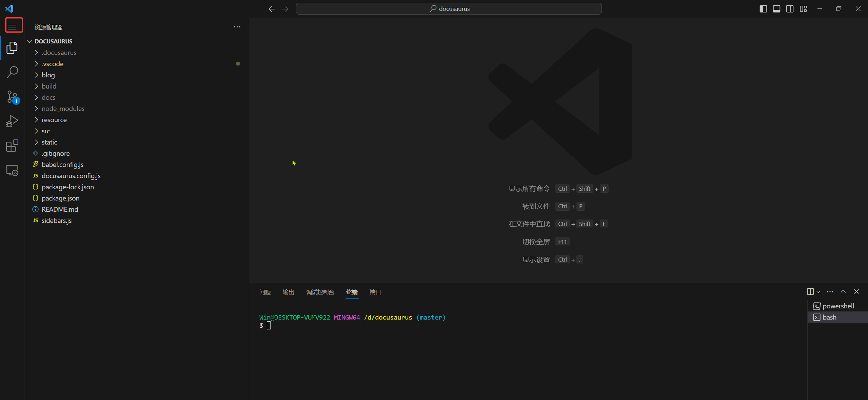This screenshot has height=400, width=868.
Task: Click the 资源管理器 panel title
Action: 48,27
